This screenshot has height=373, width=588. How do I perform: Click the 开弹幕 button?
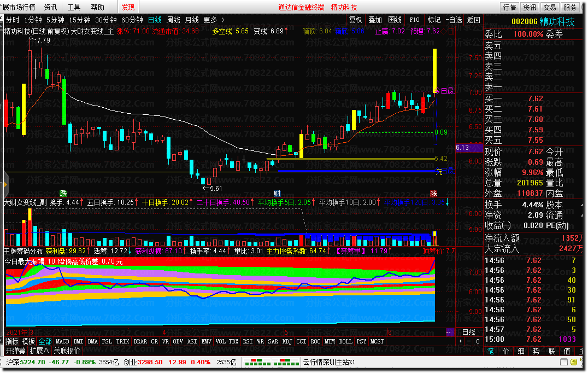point(15,351)
